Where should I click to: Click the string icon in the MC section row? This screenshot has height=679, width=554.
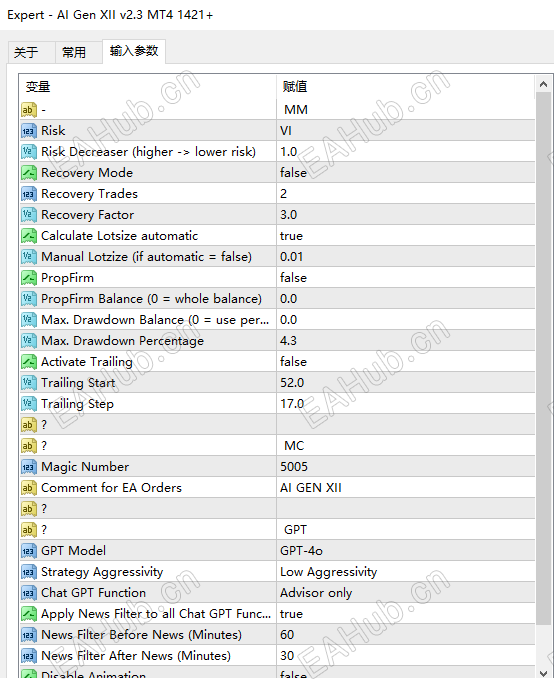[29, 446]
